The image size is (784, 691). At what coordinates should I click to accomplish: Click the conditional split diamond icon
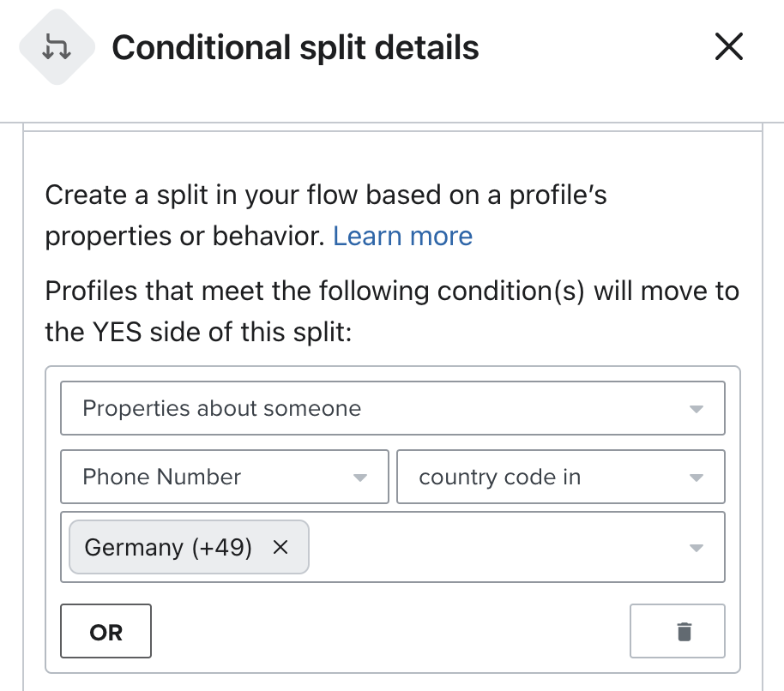(56, 47)
